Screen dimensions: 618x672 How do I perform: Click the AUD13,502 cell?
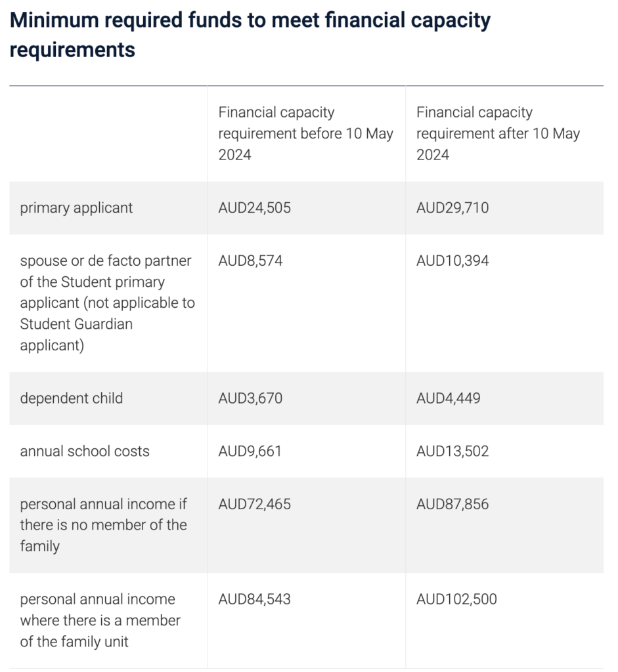(452, 451)
